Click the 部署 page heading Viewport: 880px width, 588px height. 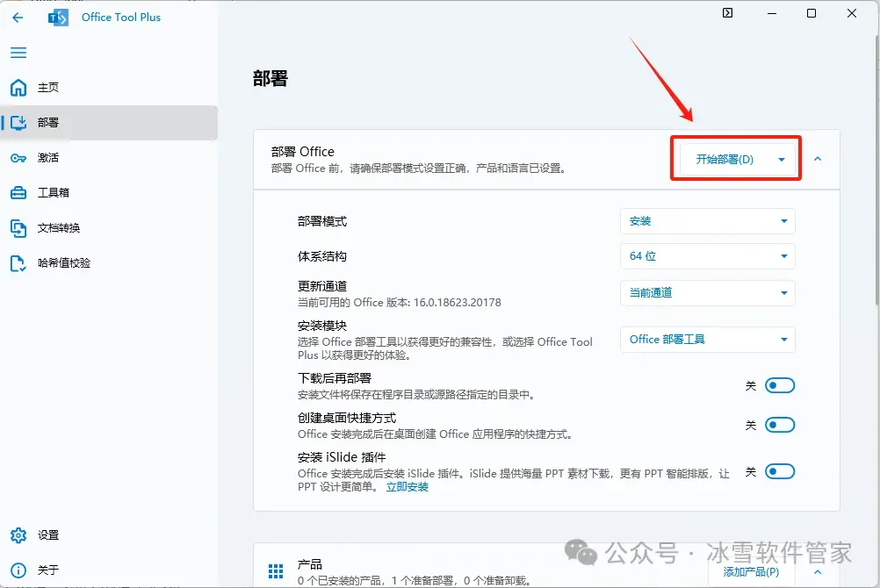[270, 78]
